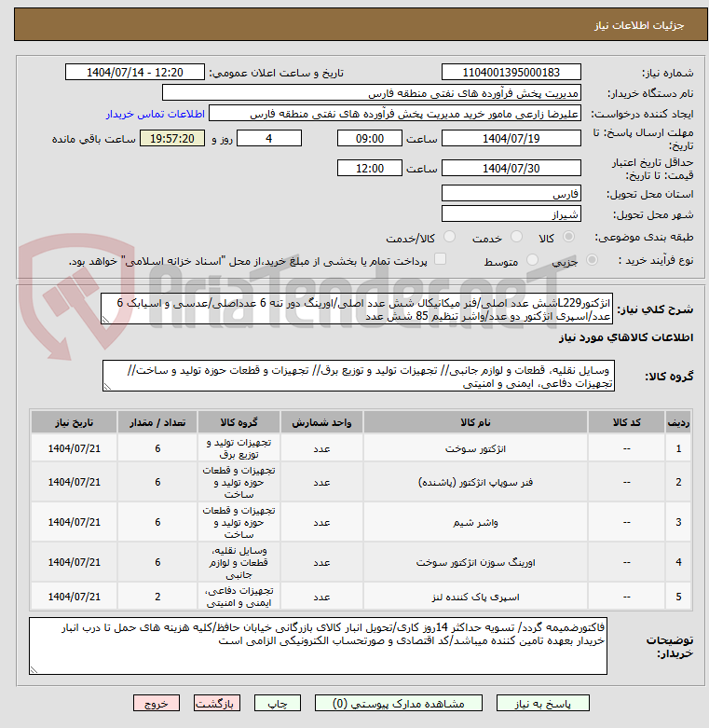Click the validity time field 12:00
This screenshot has height=728, width=709.
(x=369, y=168)
